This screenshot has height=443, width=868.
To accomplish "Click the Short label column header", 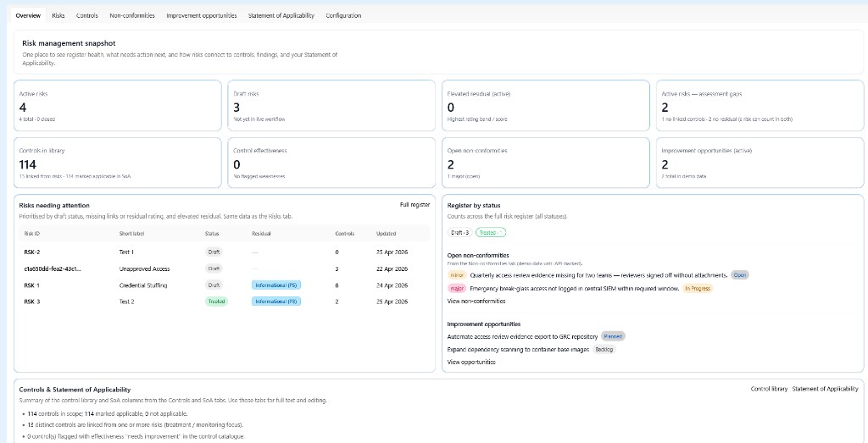I will coord(130,234).
